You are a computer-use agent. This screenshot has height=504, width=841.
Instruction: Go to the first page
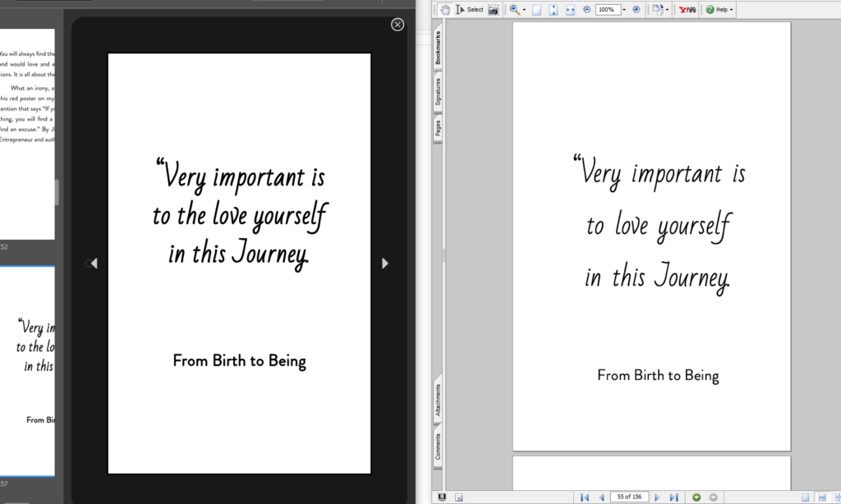point(585,497)
